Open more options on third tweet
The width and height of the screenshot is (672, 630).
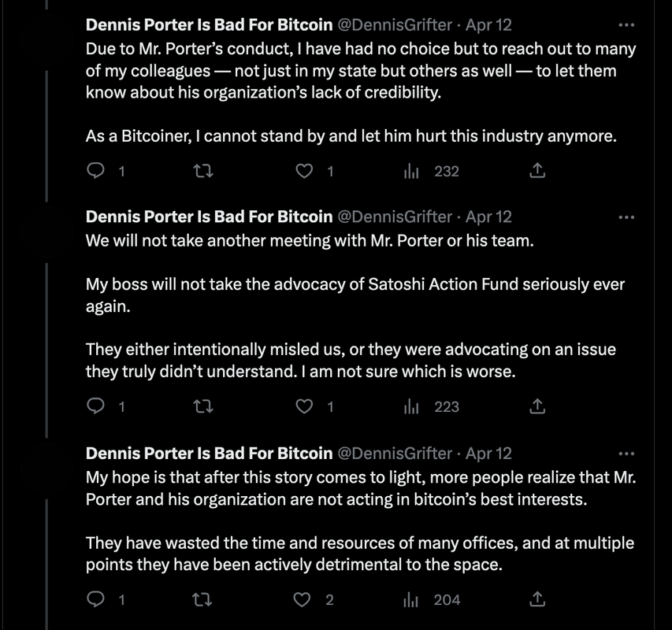tap(627, 453)
